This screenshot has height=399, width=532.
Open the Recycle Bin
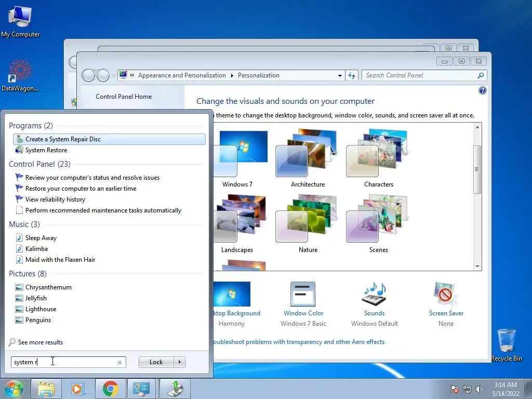coord(507,345)
